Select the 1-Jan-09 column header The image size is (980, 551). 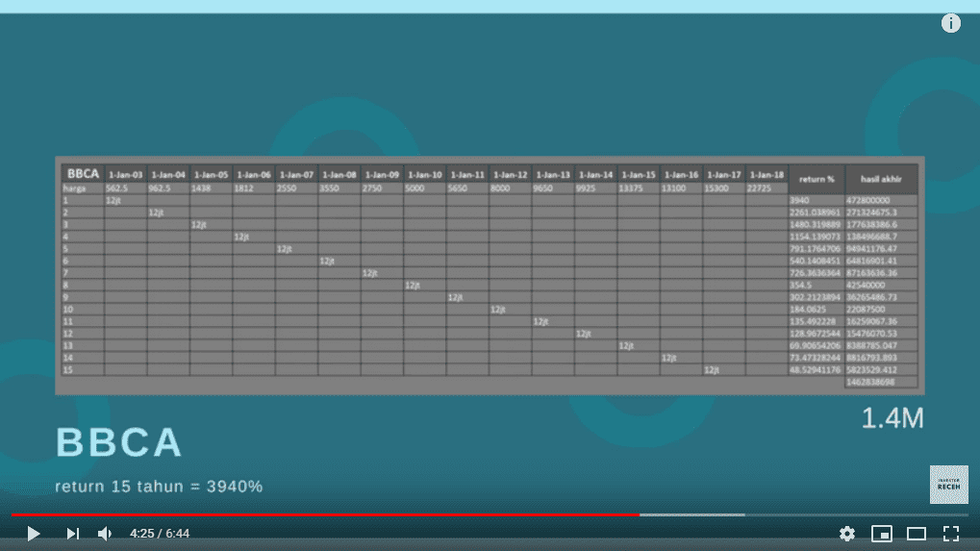click(382, 175)
